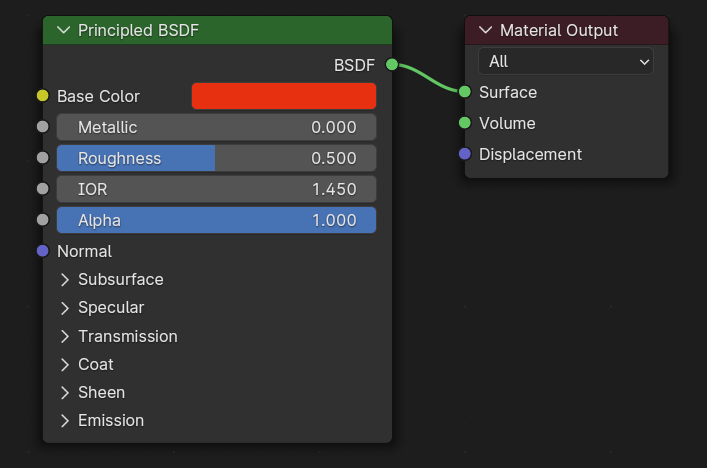Viewport: 707px width, 468px height.
Task: Expand the Specular panel
Action: 65,308
